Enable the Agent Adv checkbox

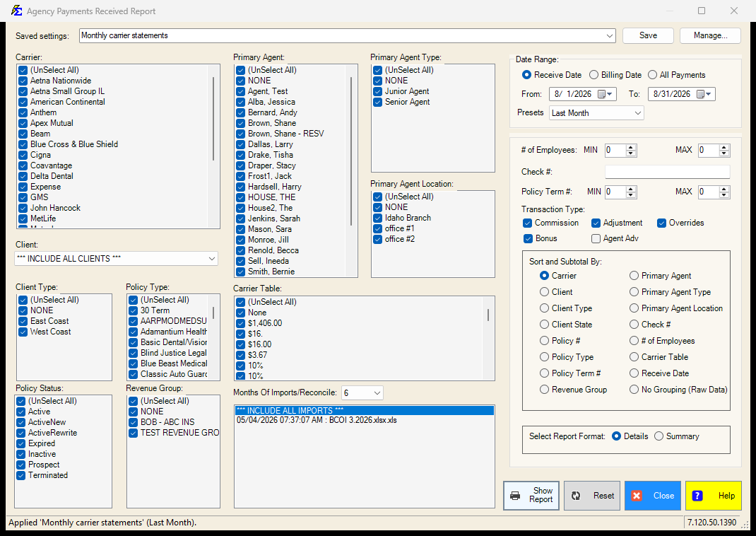tap(596, 238)
